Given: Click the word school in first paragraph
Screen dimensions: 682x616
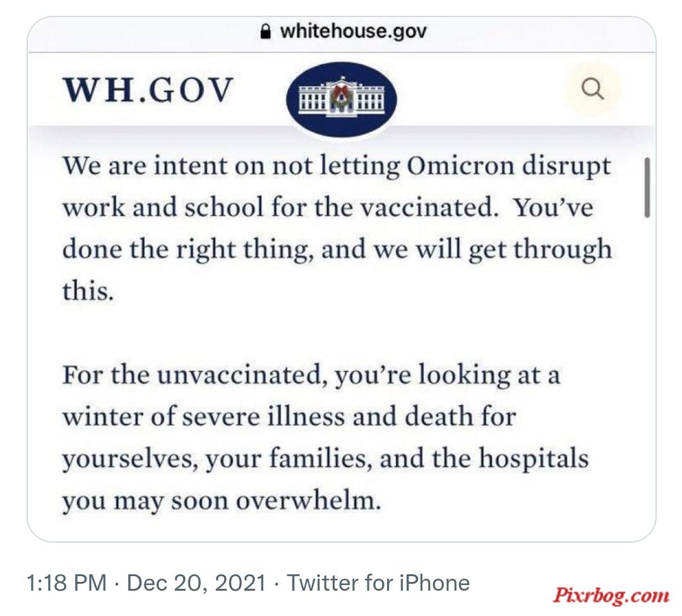Looking at the screenshot, I should point(224,207).
